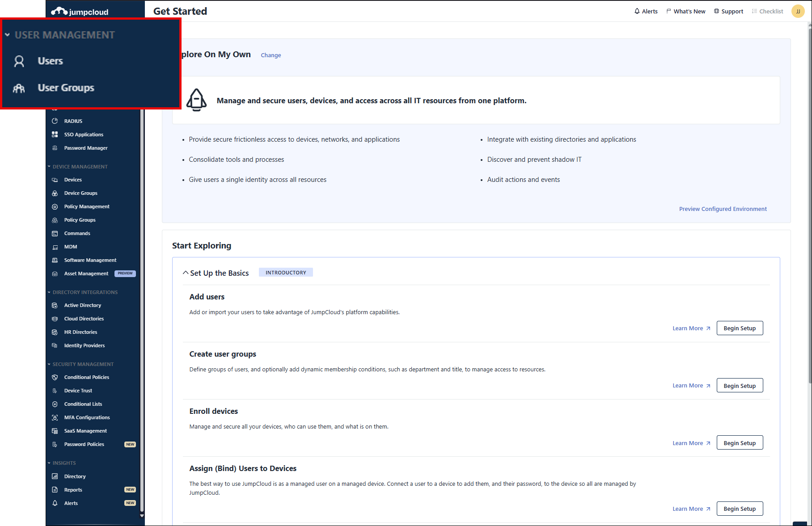
Task: Collapse Set Up the Basics panel
Action: pyautogui.click(x=186, y=273)
